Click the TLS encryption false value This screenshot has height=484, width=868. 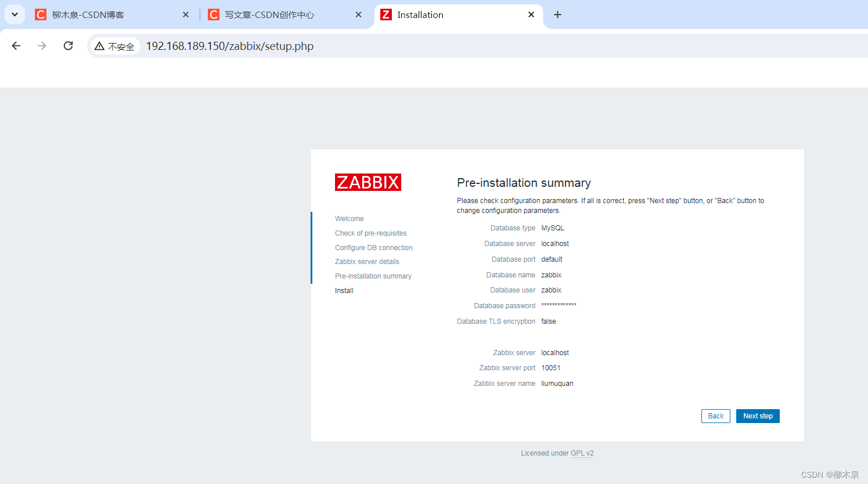click(x=549, y=322)
